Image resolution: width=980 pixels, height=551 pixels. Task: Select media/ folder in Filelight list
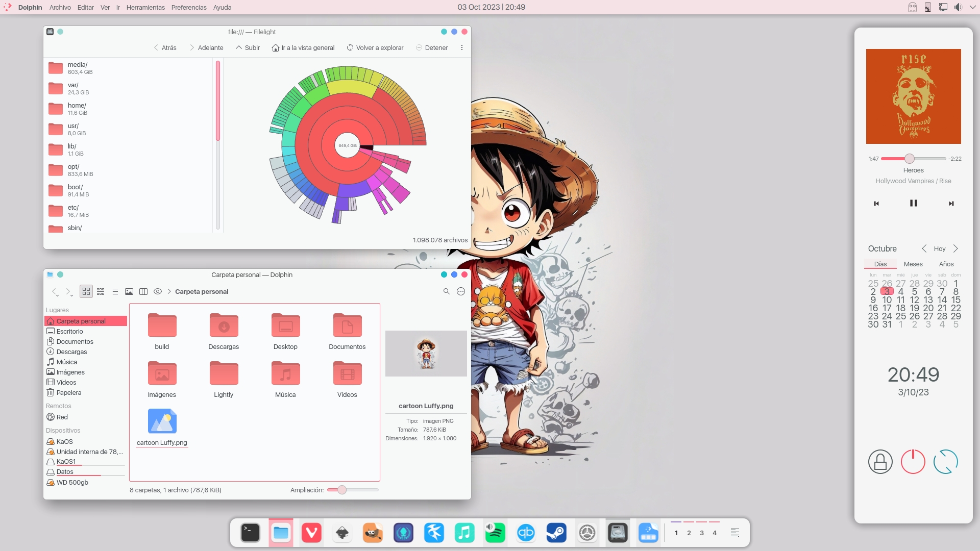tap(128, 68)
